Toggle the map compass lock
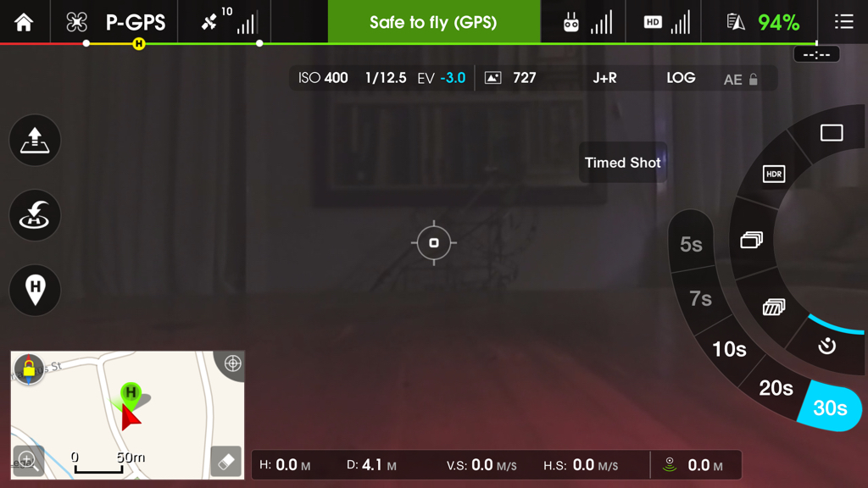 click(x=29, y=368)
